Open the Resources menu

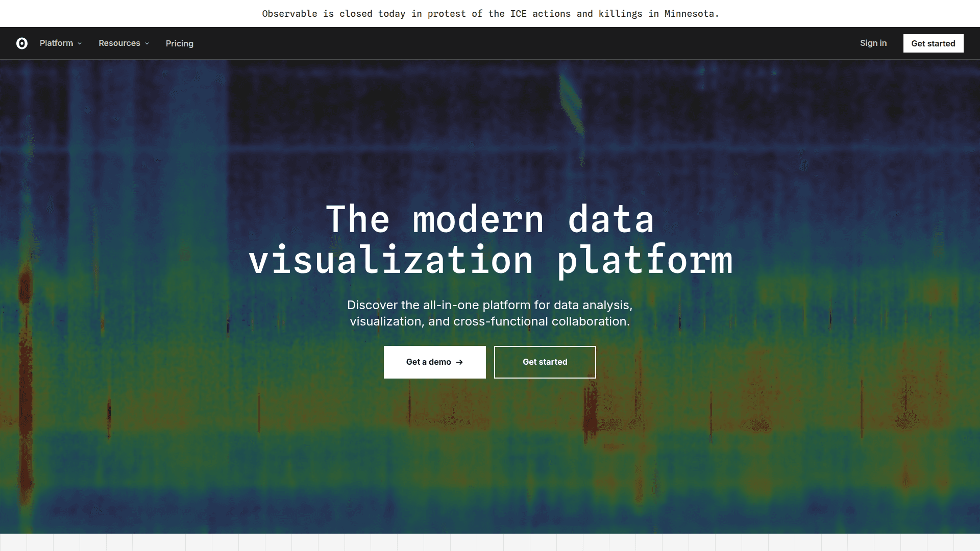pyautogui.click(x=119, y=43)
